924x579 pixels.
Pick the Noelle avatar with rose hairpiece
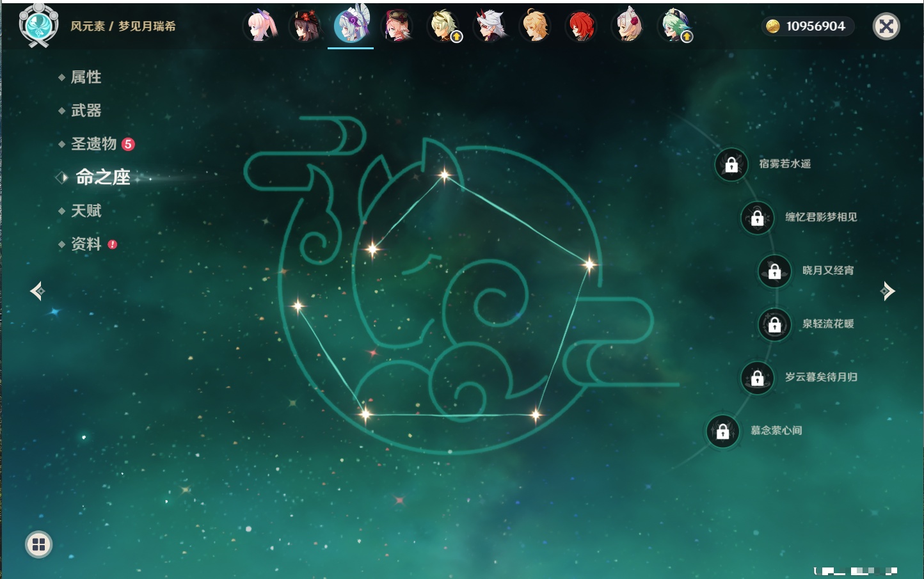click(x=628, y=26)
